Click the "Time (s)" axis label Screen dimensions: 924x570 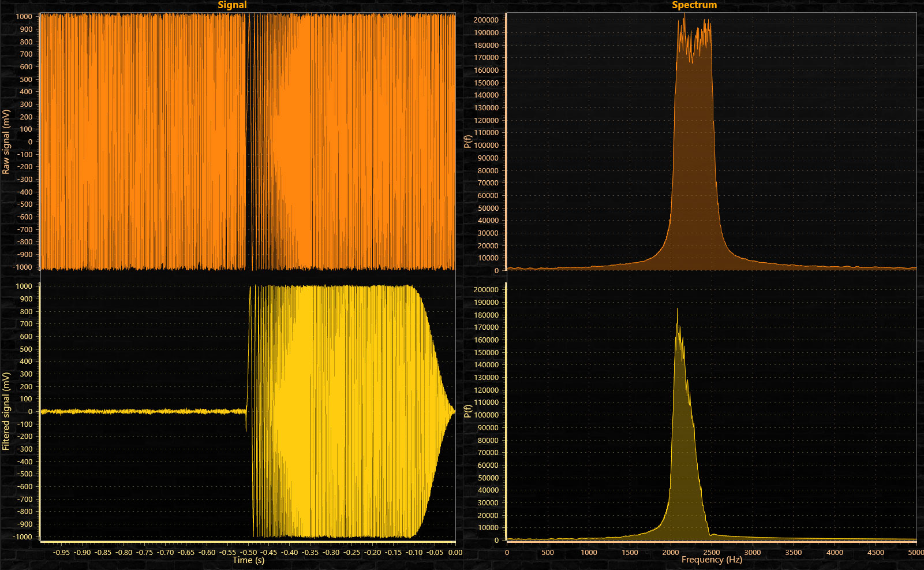click(x=248, y=560)
